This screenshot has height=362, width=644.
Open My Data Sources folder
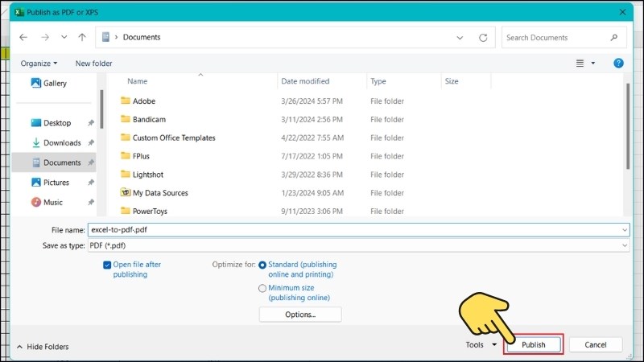tap(159, 193)
